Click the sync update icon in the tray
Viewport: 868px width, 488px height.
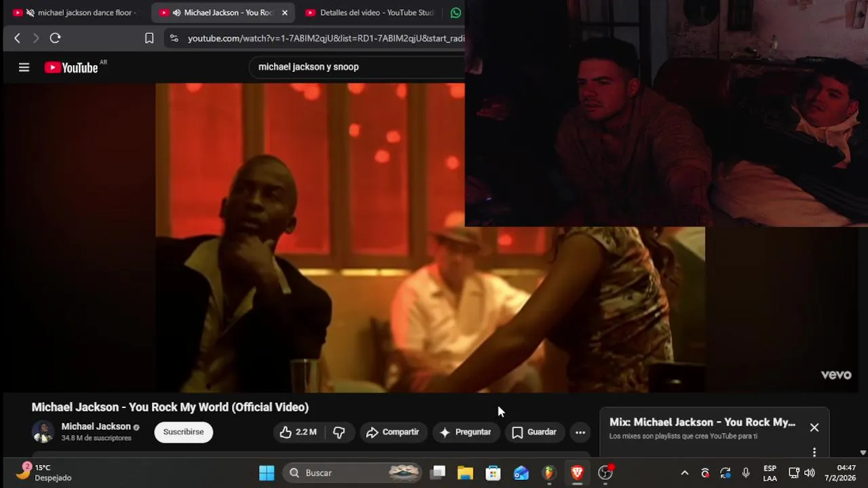(726, 473)
